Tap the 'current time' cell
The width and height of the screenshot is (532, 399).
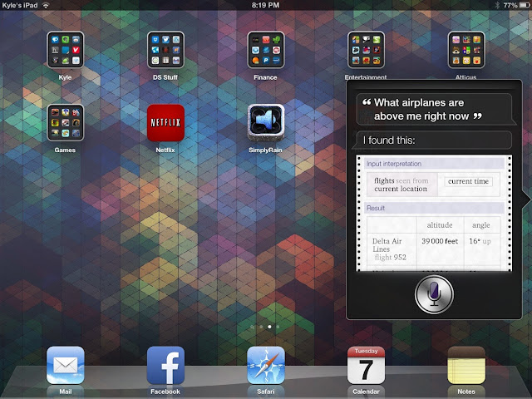point(468,181)
